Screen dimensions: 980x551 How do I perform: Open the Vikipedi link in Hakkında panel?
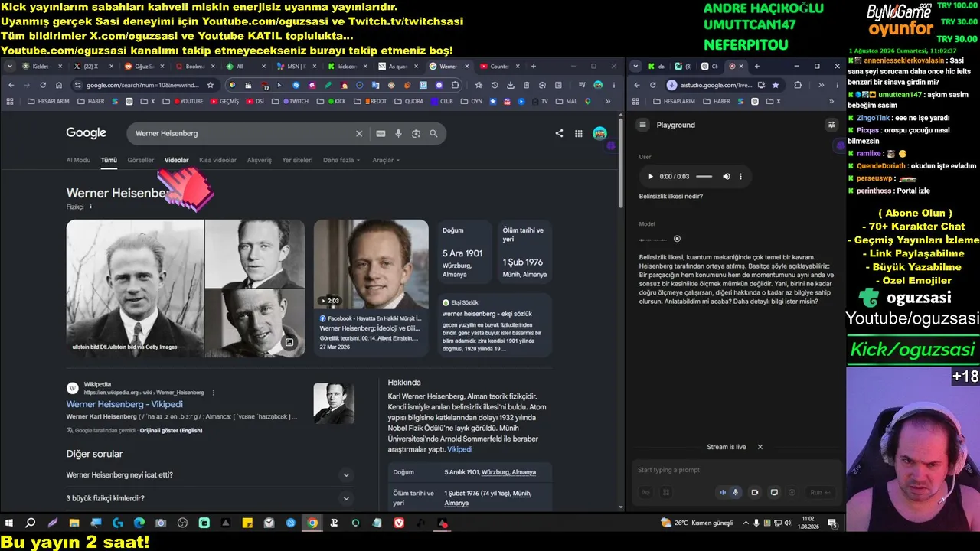(459, 449)
